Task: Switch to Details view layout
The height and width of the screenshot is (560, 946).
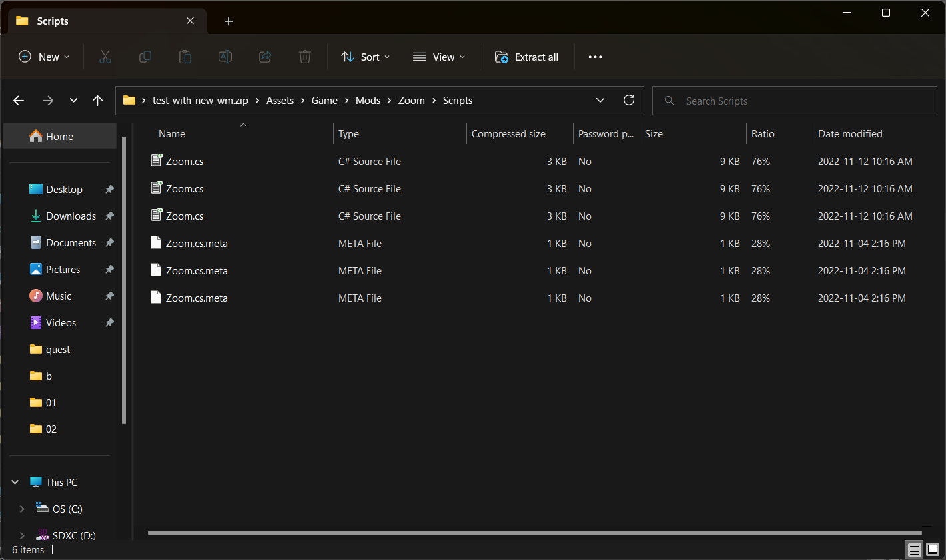Action: pos(915,549)
